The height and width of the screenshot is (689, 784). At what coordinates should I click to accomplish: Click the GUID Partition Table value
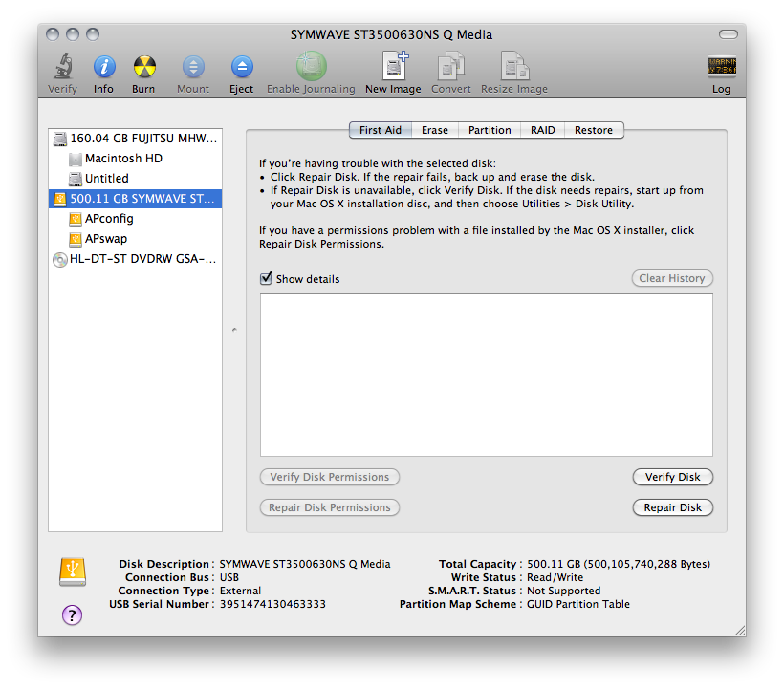pos(578,604)
